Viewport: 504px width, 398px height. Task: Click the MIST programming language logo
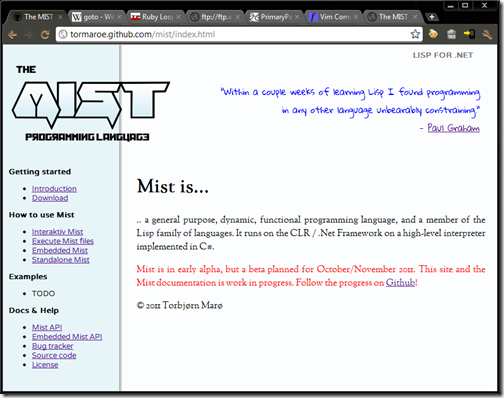[x=91, y=103]
